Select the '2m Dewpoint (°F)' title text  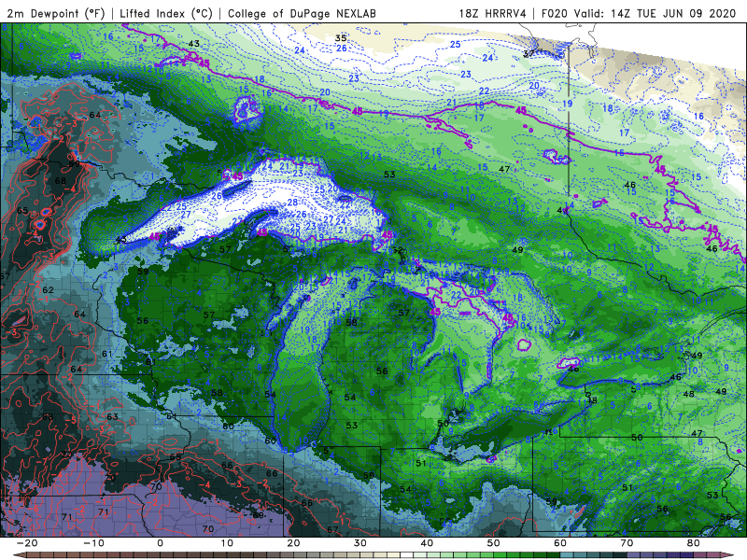coord(56,13)
